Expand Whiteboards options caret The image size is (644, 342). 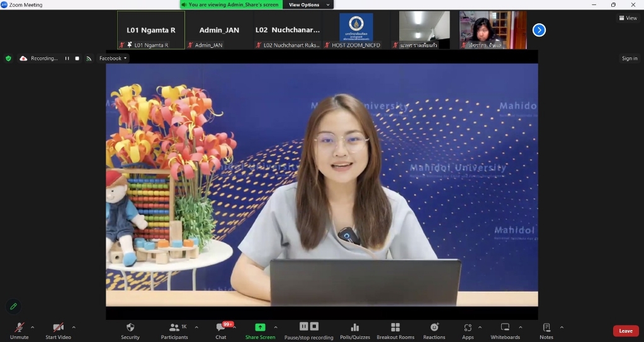click(521, 328)
